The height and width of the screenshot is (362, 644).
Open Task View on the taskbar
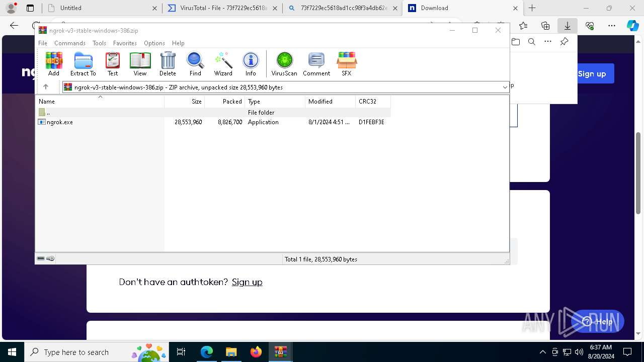coord(181,352)
